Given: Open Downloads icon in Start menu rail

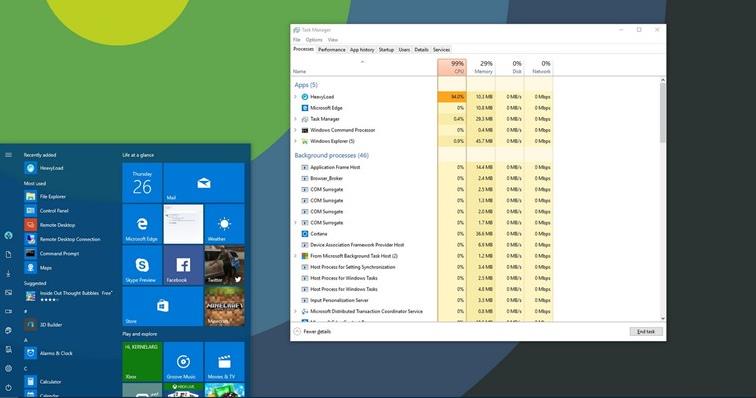Looking at the screenshot, I should [9, 274].
